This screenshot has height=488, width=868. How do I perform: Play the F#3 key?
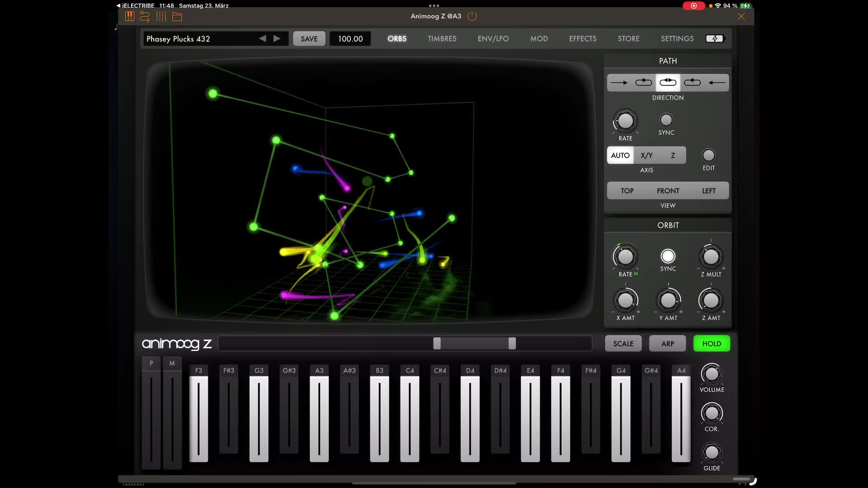[x=229, y=409]
